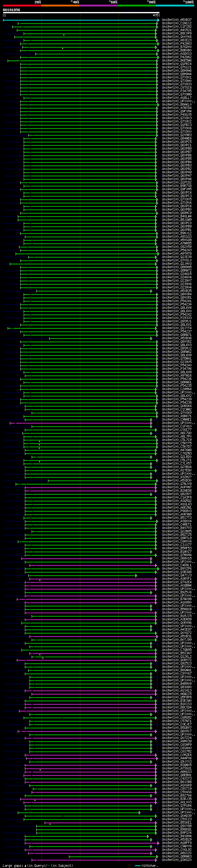Select hit label UniRef100_C9NHE1
Image resolution: width=197 pixels, height=868 pixels.
point(177,419)
